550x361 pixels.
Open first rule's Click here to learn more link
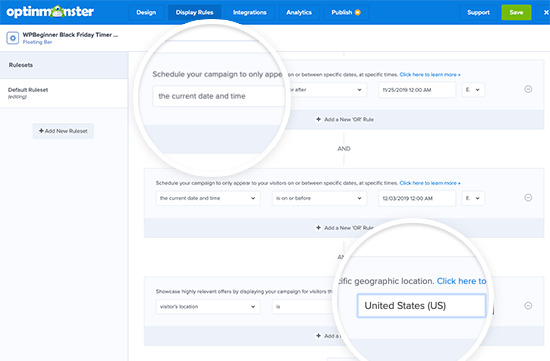[430, 74]
